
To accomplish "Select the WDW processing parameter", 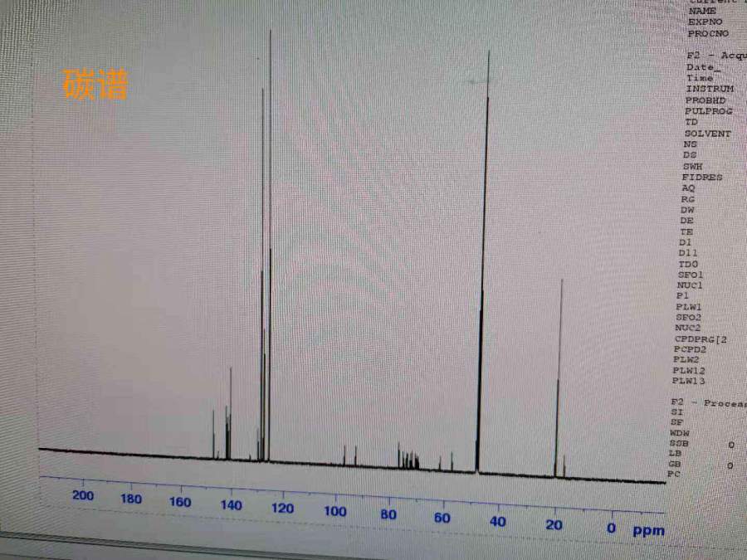I will (x=678, y=433).
